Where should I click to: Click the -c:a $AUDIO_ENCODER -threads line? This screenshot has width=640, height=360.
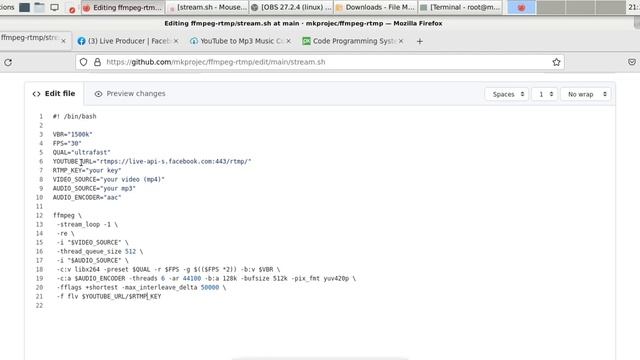point(206,278)
